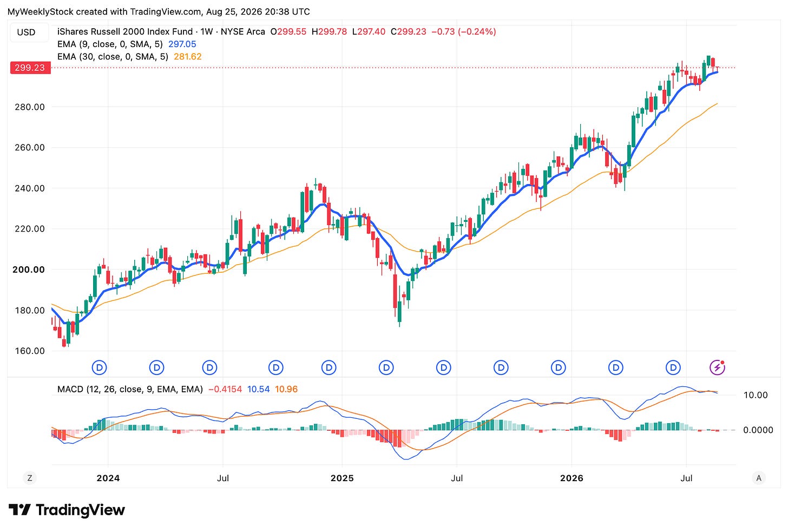Click the June 2026 dividend marker
The height and width of the screenshot is (532, 788).
click(x=673, y=368)
